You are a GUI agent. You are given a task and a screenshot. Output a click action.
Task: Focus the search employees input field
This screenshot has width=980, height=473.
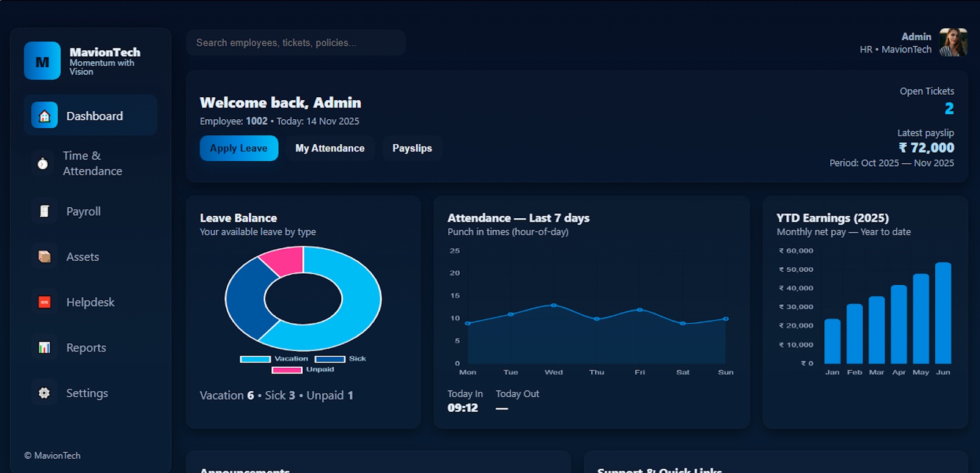(296, 43)
